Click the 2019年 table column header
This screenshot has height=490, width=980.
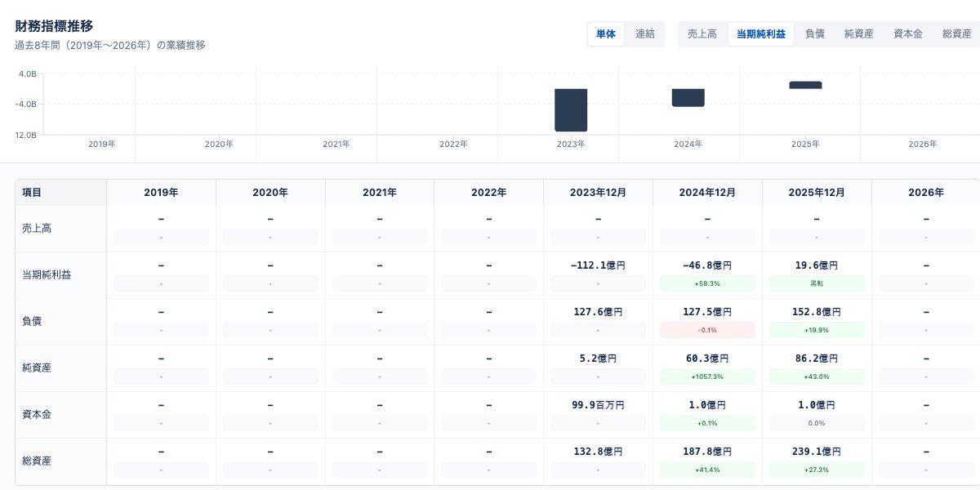[161, 193]
